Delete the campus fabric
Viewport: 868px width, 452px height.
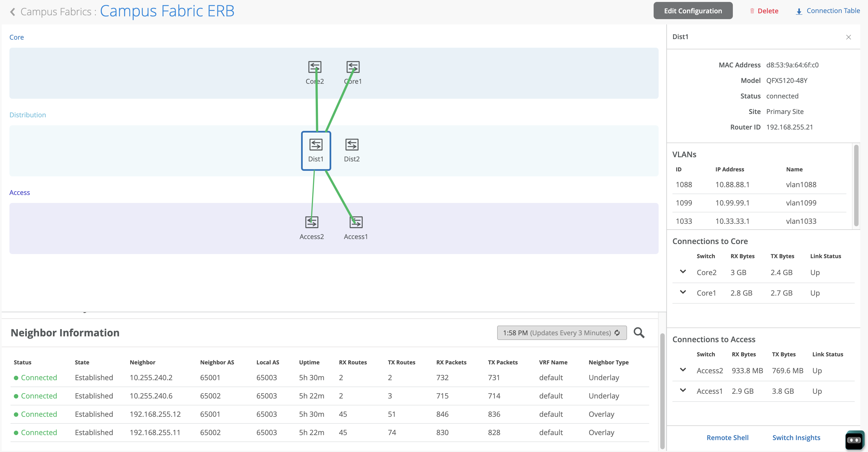click(764, 11)
